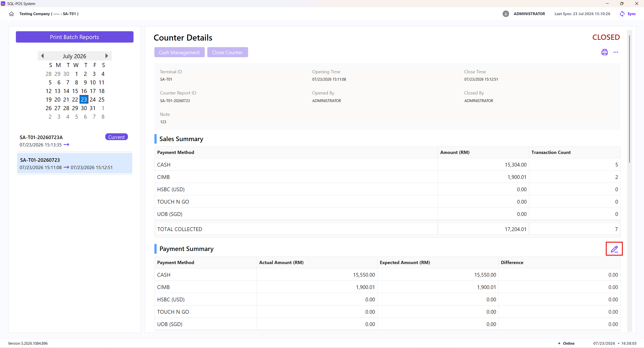Open Cash Management
The height and width of the screenshot is (348, 644).
point(179,52)
